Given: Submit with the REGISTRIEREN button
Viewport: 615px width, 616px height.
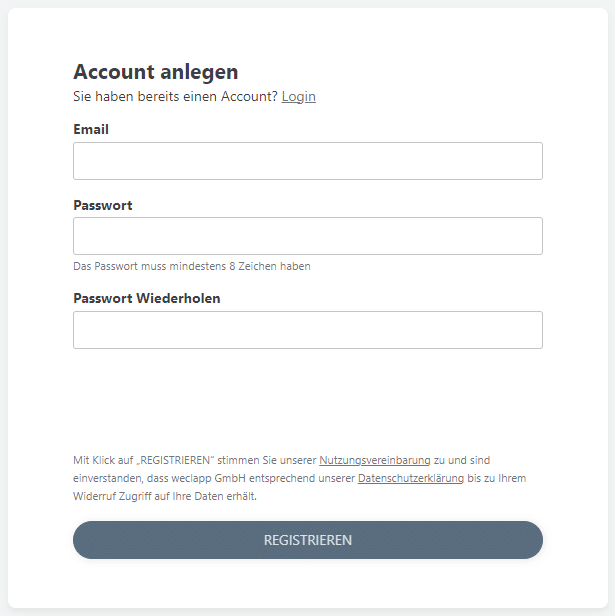Looking at the screenshot, I should [x=308, y=540].
